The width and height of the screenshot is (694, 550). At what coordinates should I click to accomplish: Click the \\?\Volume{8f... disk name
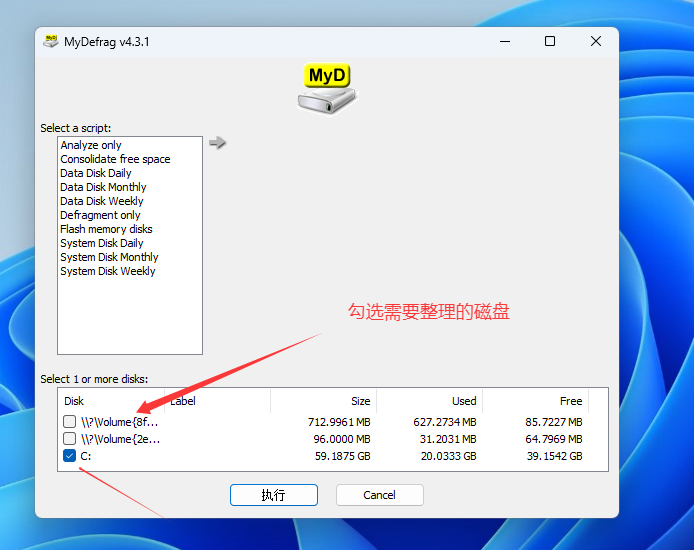tap(120, 422)
